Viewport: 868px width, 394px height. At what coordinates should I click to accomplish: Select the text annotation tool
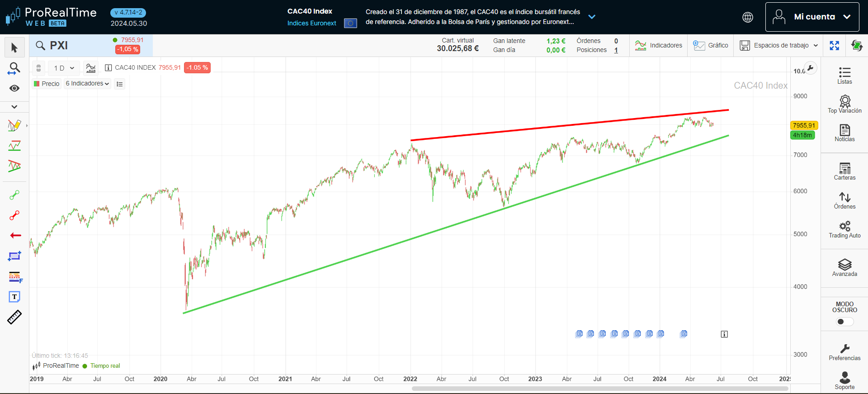pos(14,297)
